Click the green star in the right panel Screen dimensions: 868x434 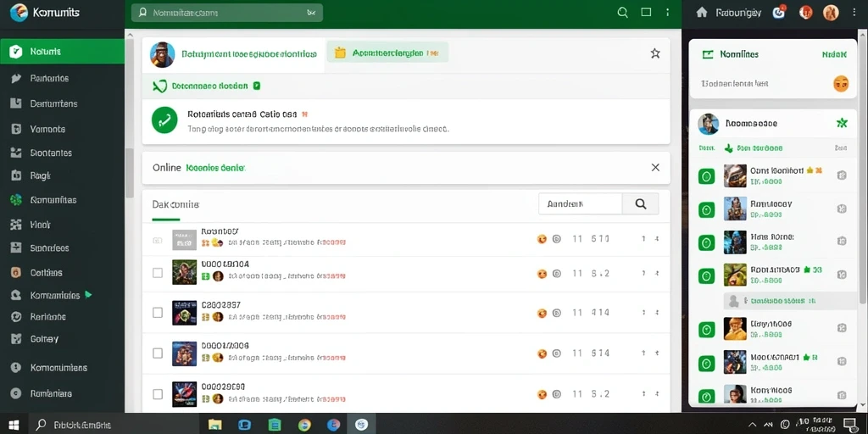coord(842,123)
